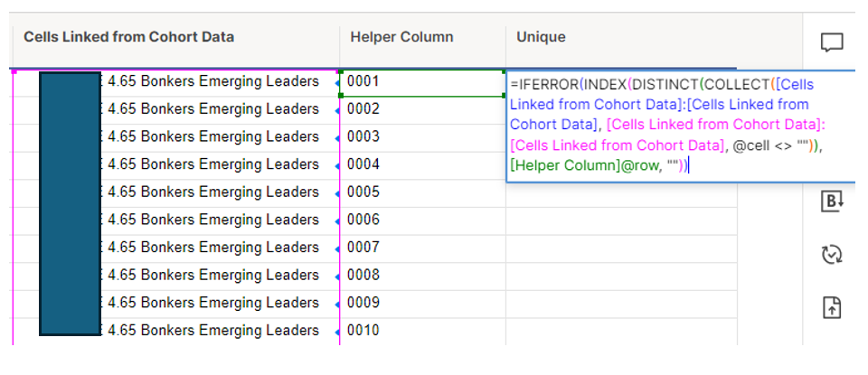Screen dimensions: 868x375
Task: Click inside the IFERROR formula editor
Action: tap(681, 125)
